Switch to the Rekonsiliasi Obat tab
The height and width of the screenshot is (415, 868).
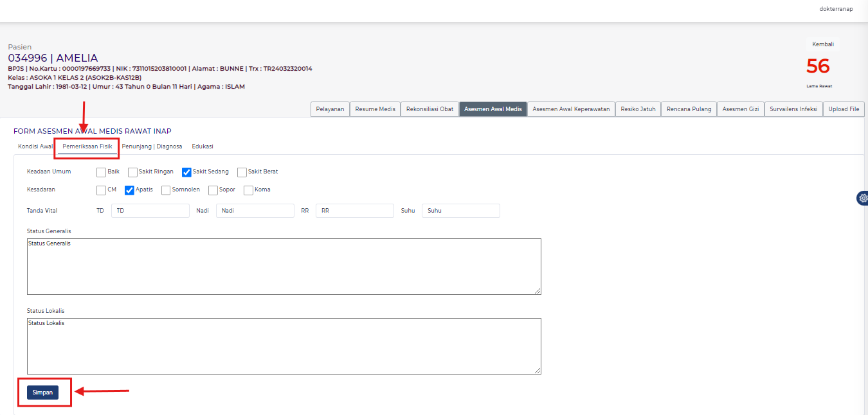pyautogui.click(x=429, y=109)
